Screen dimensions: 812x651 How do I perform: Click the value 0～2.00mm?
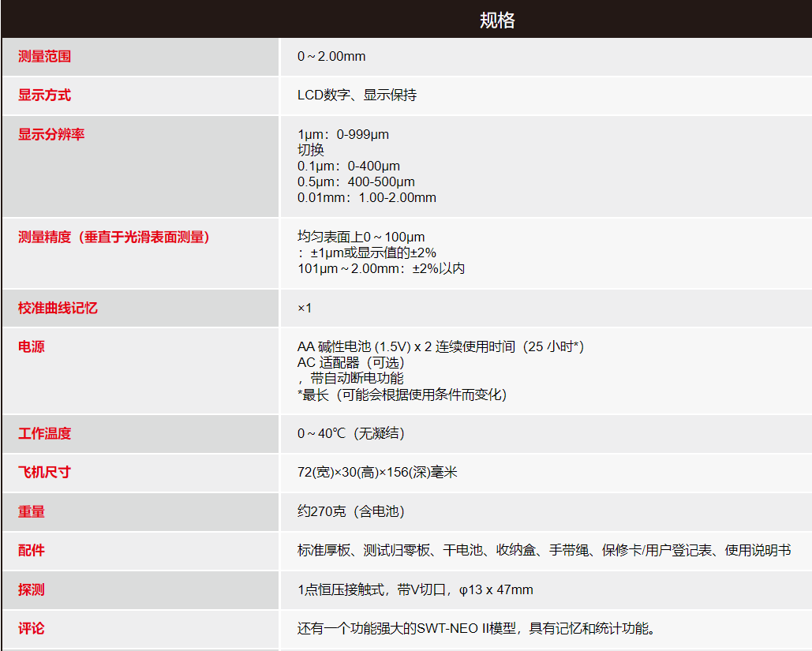(329, 56)
